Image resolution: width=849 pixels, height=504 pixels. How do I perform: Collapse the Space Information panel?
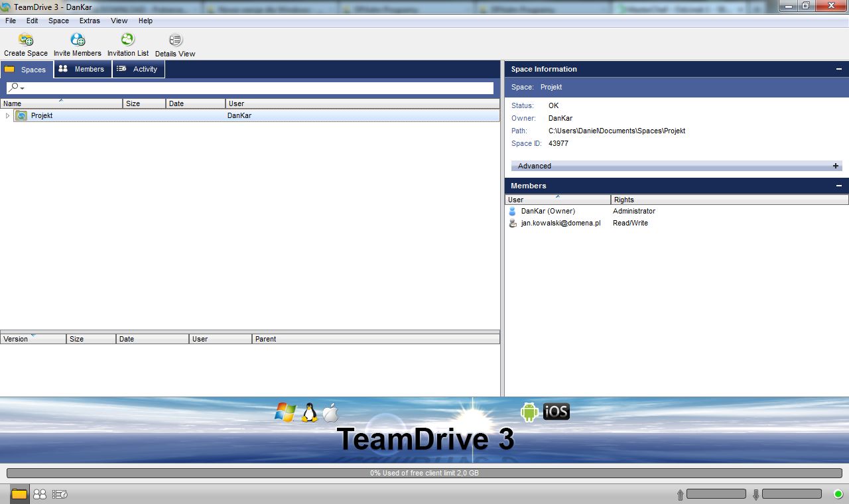(x=838, y=69)
